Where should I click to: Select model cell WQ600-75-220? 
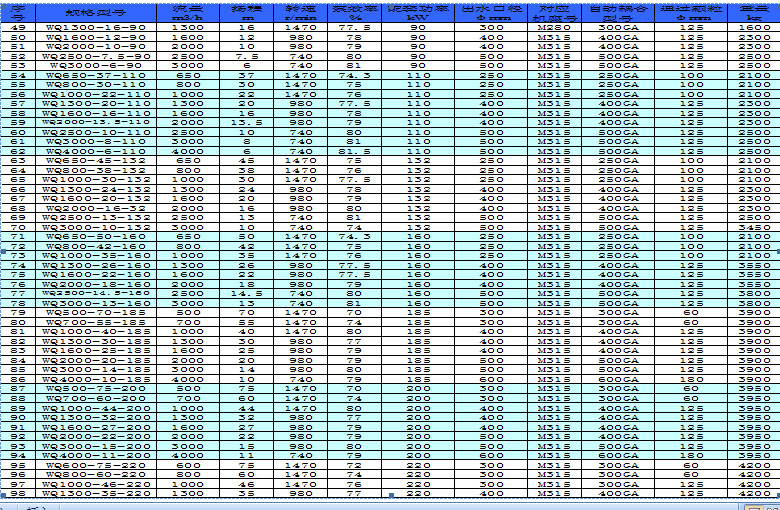point(96,465)
